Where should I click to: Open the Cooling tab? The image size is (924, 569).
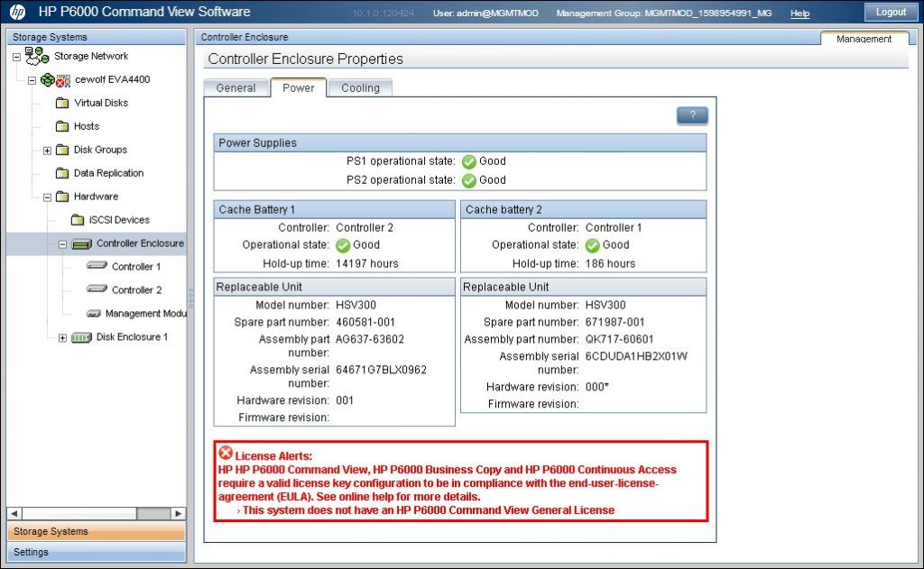(x=360, y=87)
